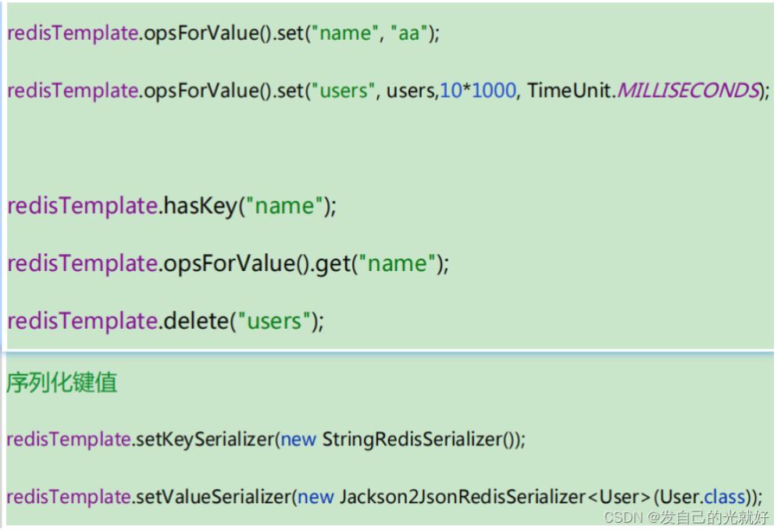
Task: Click the "name" string inside get
Action: click(x=398, y=264)
